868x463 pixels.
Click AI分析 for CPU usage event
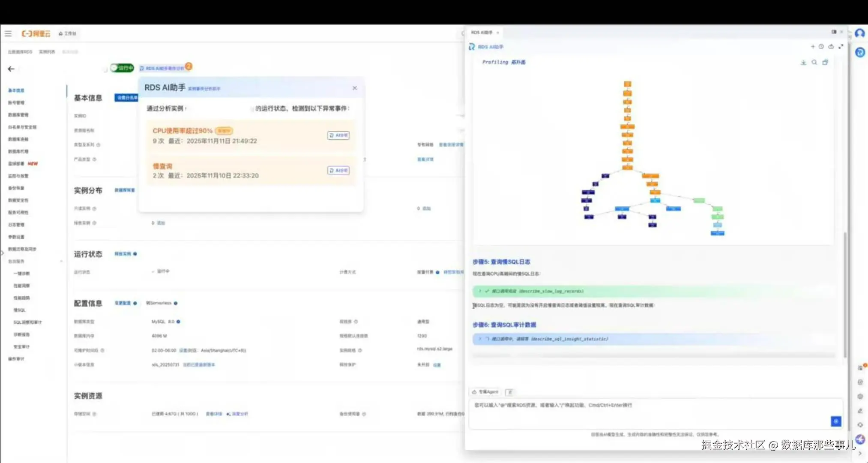(338, 135)
